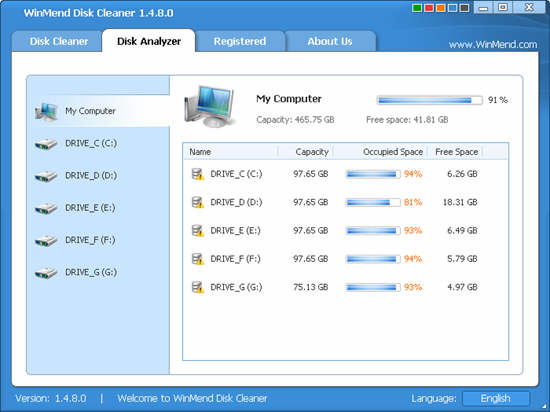Screen dimensions: 550x412
Task: Visit the www.WinMend.com link
Action: [493, 45]
